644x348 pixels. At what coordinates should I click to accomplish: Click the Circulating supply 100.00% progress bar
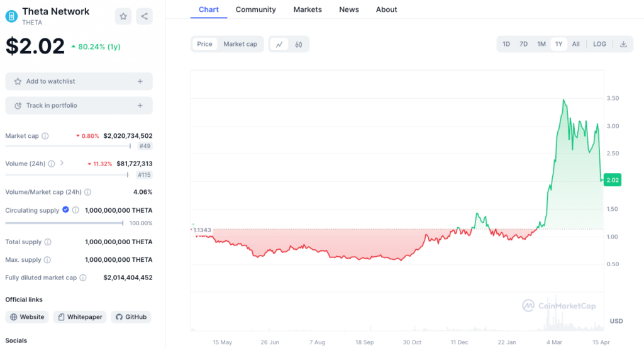coord(65,223)
